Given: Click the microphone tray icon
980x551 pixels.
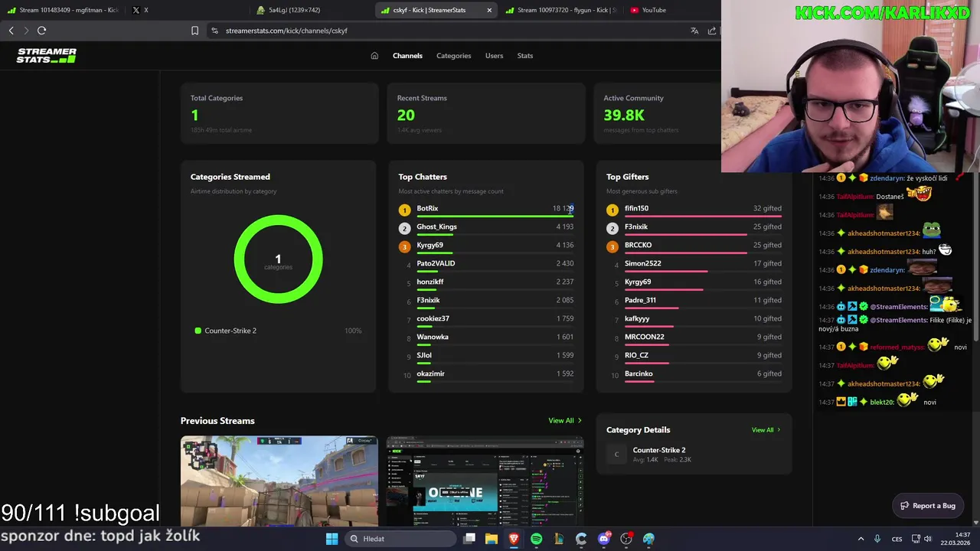Looking at the screenshot, I should [x=877, y=539].
